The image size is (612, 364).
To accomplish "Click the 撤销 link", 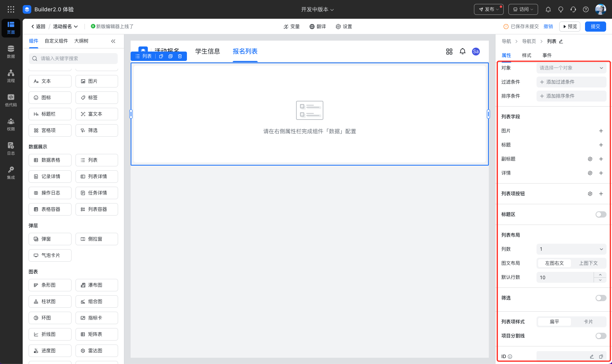I will pyautogui.click(x=548, y=27).
